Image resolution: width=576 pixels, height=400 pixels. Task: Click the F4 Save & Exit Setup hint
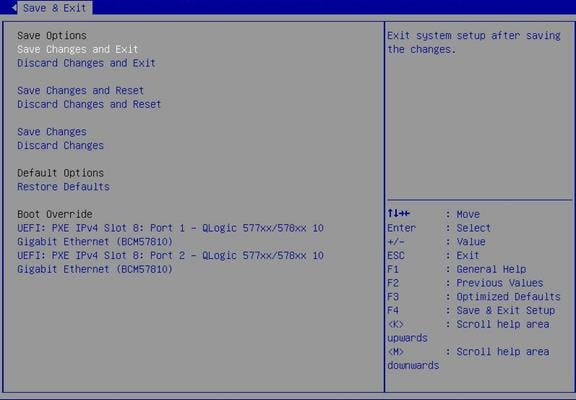coord(471,311)
